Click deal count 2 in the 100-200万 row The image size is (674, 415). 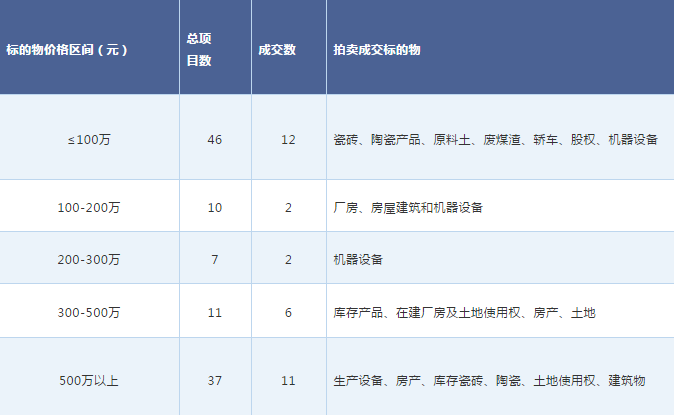[288, 208]
